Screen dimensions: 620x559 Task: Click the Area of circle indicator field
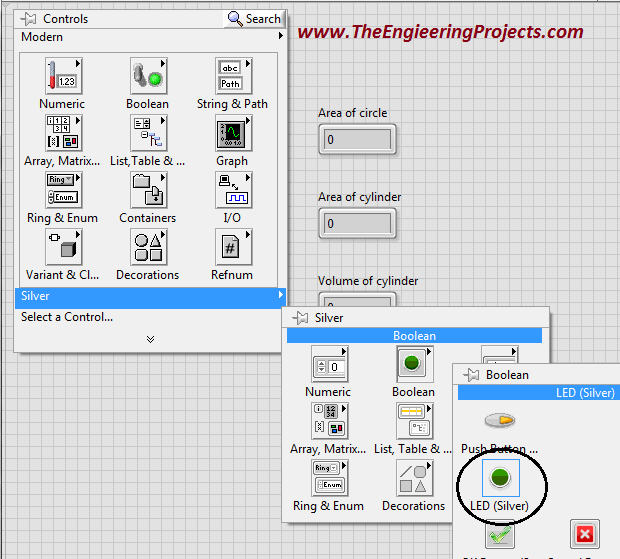[357, 139]
